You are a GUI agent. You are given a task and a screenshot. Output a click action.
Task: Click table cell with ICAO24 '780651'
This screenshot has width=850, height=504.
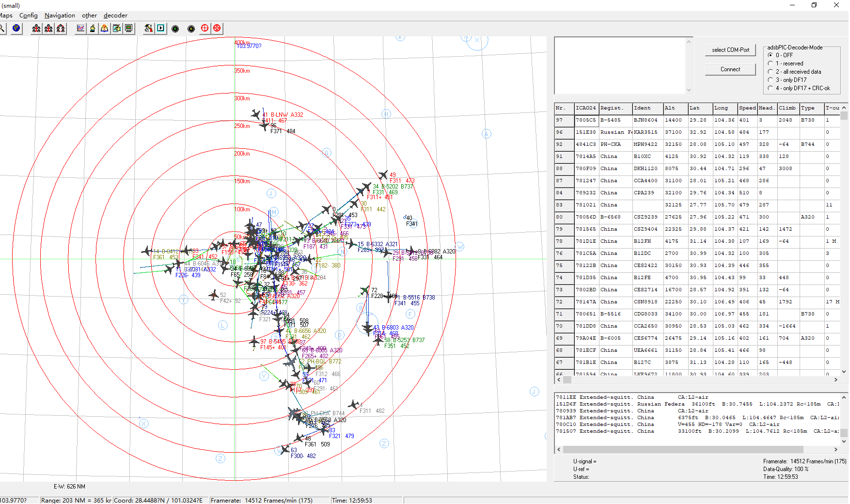586,314
